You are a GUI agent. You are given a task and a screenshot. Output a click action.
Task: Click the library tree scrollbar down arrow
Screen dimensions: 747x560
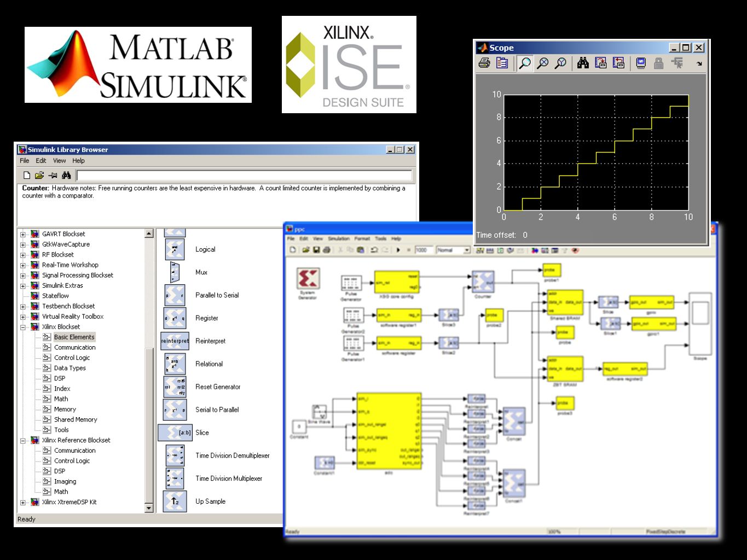[x=149, y=508]
